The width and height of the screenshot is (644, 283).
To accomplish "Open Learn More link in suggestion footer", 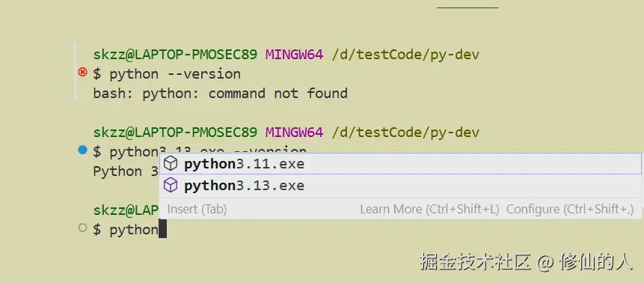I will 429,210.
